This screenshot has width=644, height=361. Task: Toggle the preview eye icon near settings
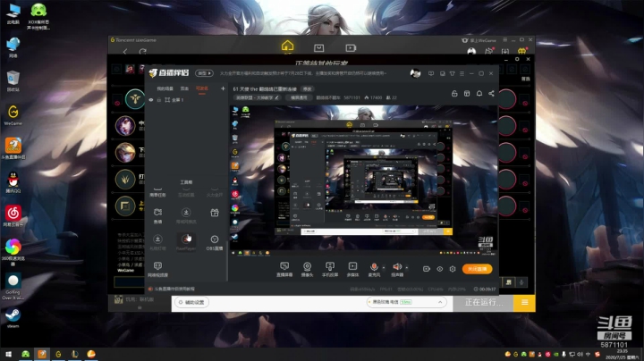tap(439, 269)
